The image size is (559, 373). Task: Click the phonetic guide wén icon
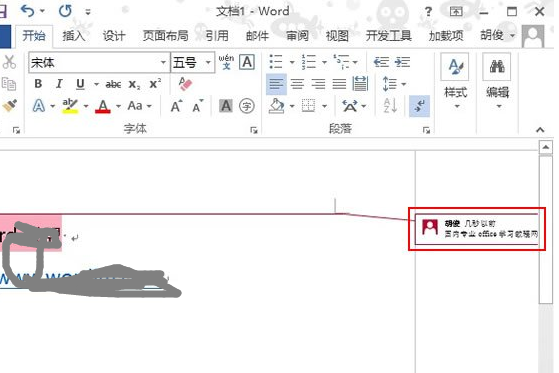tap(226, 62)
